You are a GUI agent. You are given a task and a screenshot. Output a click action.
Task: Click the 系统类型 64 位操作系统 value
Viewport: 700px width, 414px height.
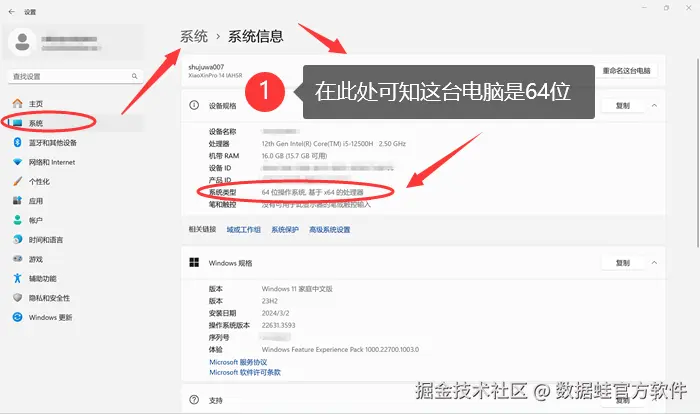tap(312, 192)
